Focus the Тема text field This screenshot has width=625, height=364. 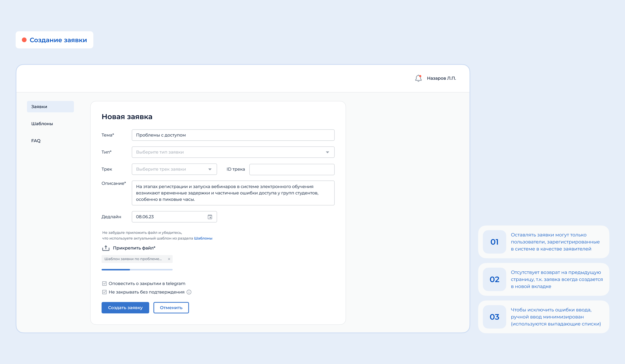tap(233, 135)
